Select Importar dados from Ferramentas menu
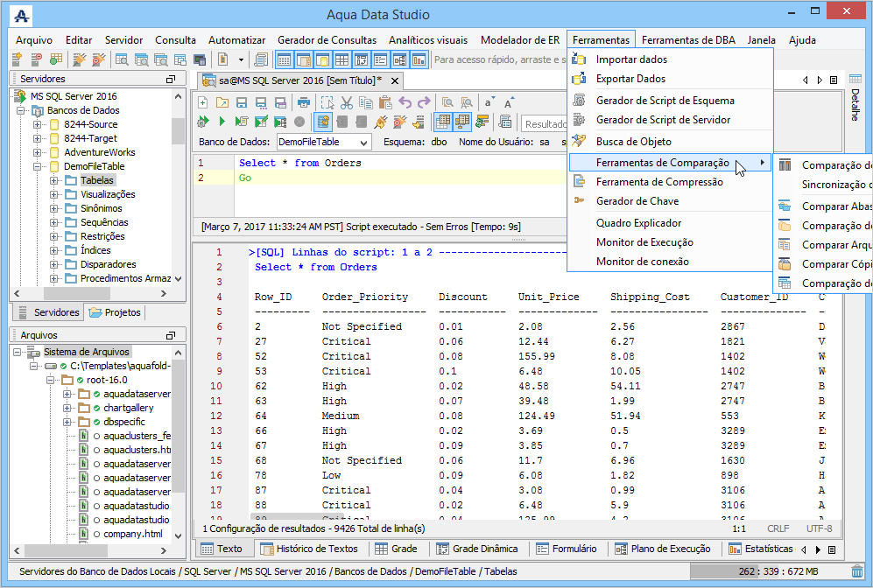Screen dimensions: 873x588 point(631,59)
